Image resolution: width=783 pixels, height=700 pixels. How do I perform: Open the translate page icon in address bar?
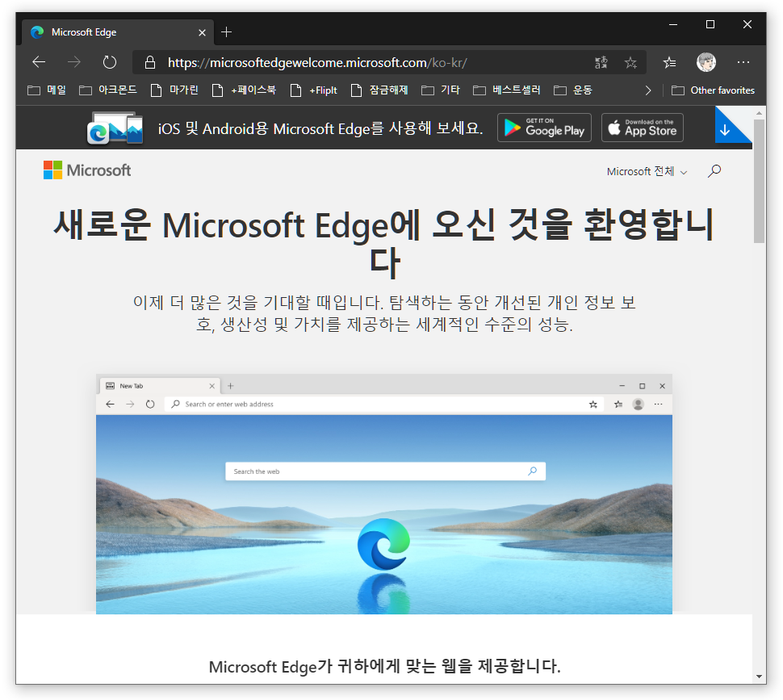tap(601, 62)
